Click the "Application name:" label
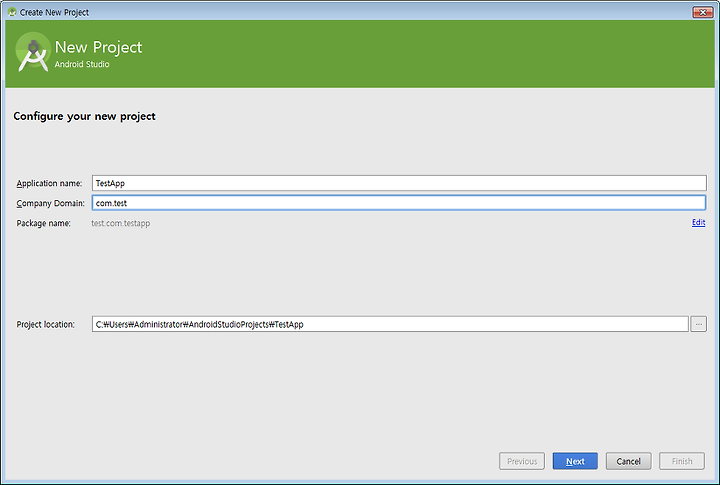The width and height of the screenshot is (720, 485). [x=49, y=183]
